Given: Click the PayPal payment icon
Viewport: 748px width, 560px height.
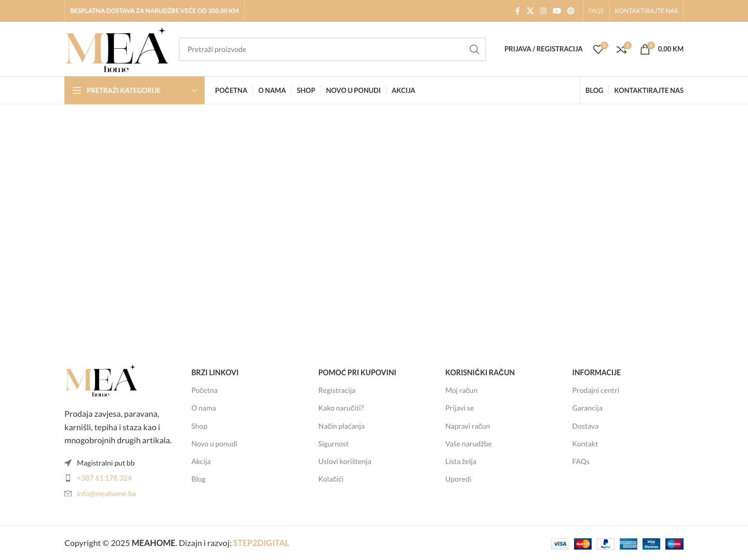Looking at the screenshot, I should (x=606, y=544).
